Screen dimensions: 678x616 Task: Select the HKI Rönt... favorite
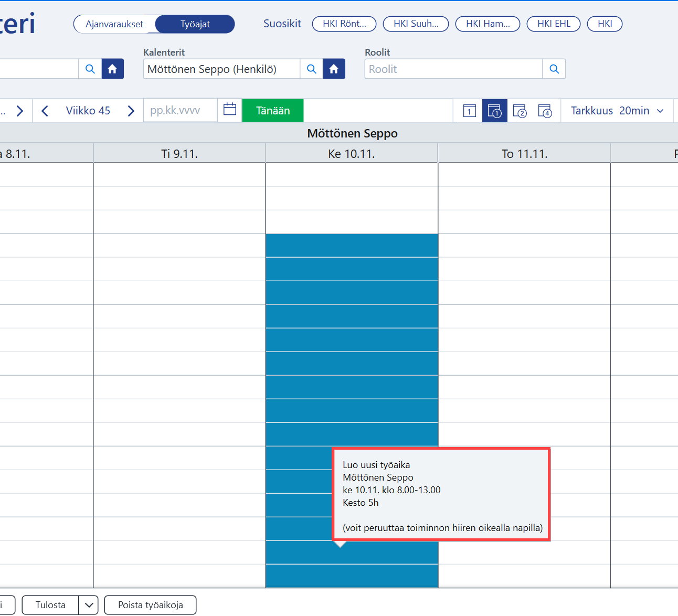(x=344, y=24)
